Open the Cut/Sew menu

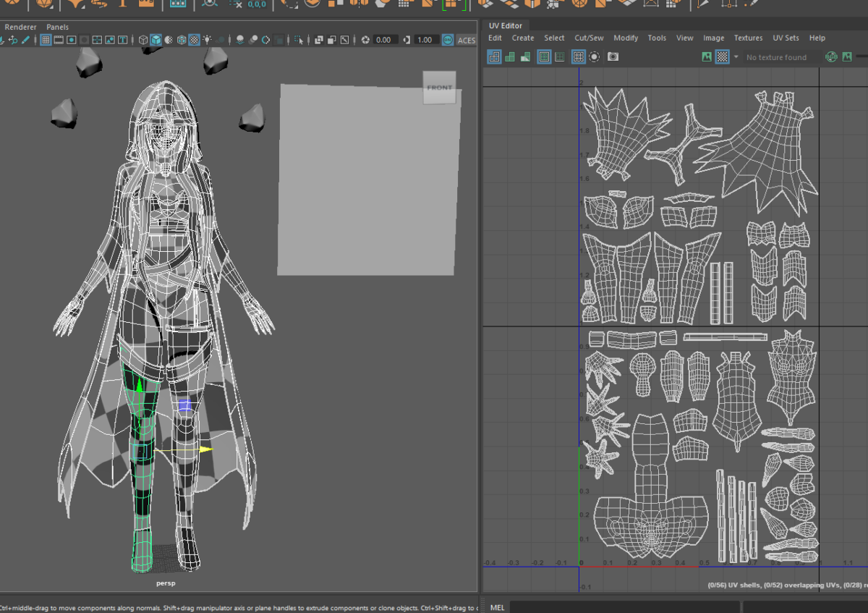point(589,38)
